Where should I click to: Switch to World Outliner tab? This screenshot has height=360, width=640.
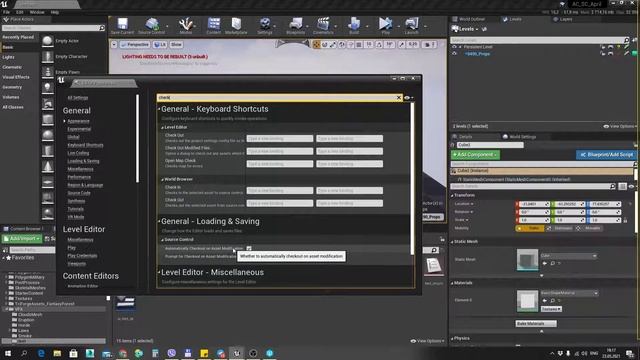[x=472, y=19]
